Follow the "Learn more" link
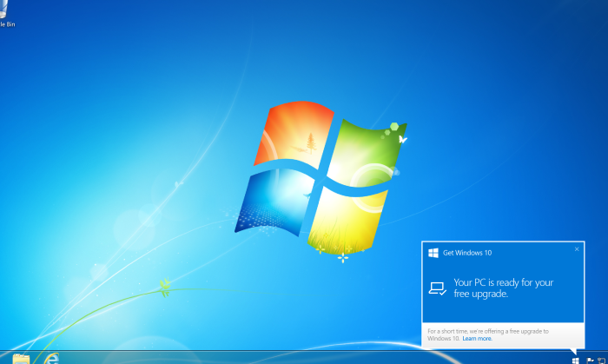Screen dimensions: 608x364 [478, 339]
